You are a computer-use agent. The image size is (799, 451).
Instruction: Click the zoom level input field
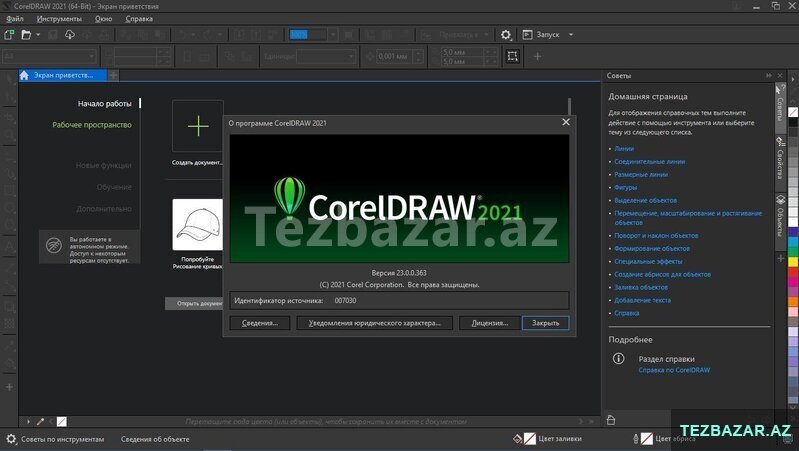tap(307, 35)
